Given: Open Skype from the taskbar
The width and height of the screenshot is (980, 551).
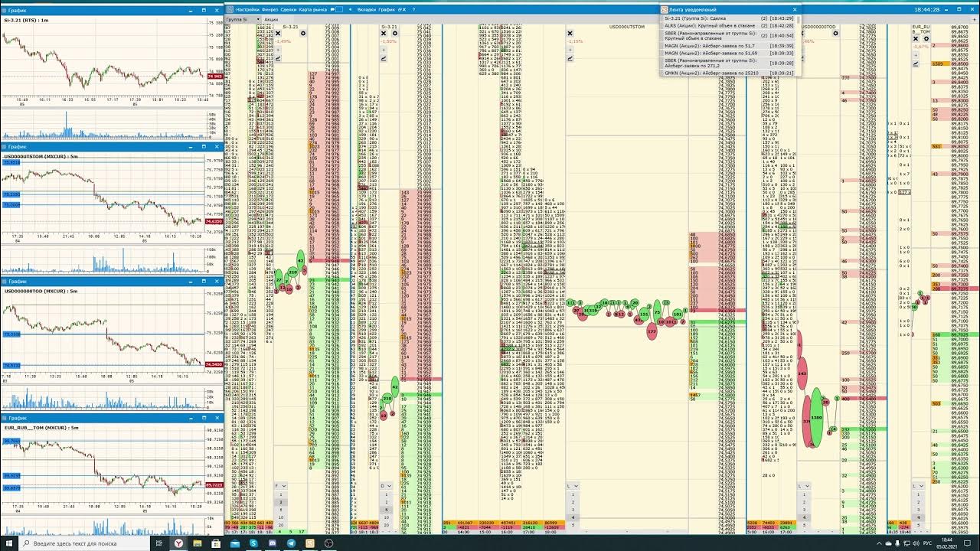Looking at the screenshot, I should click(254, 543).
